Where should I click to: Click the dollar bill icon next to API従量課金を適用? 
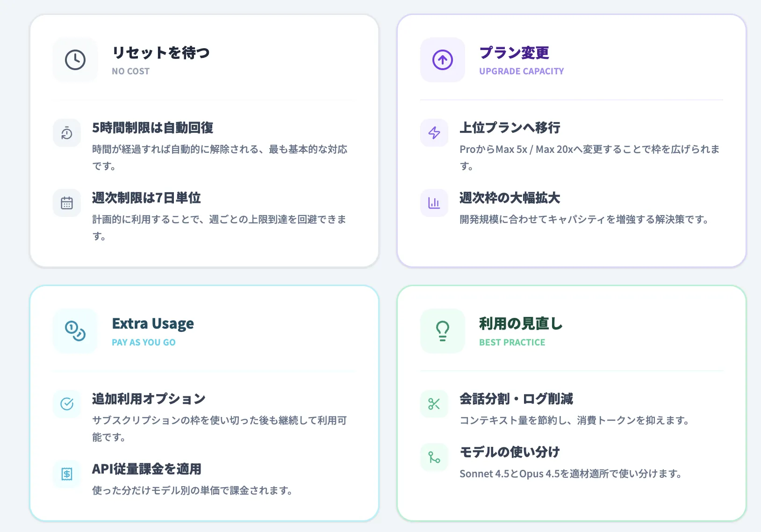click(66, 474)
